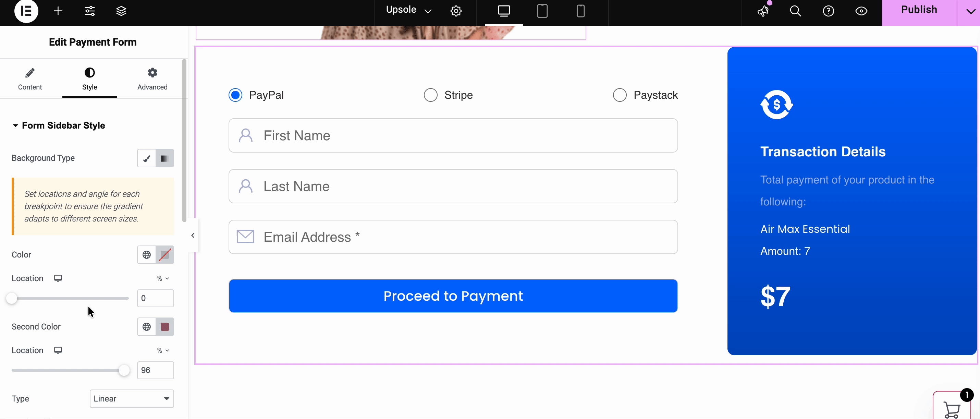
Task: Switch to tablet preview mode
Action: [x=542, y=11]
